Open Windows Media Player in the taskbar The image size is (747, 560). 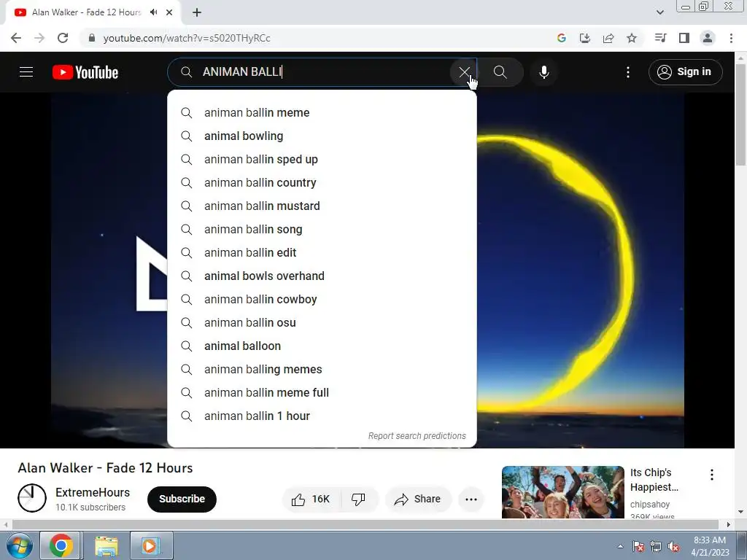click(150, 545)
